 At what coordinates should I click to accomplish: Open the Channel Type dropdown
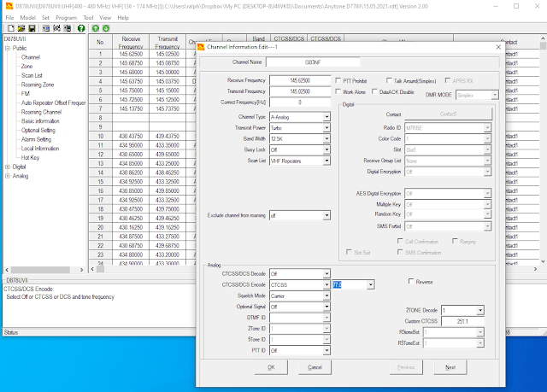tap(326, 117)
